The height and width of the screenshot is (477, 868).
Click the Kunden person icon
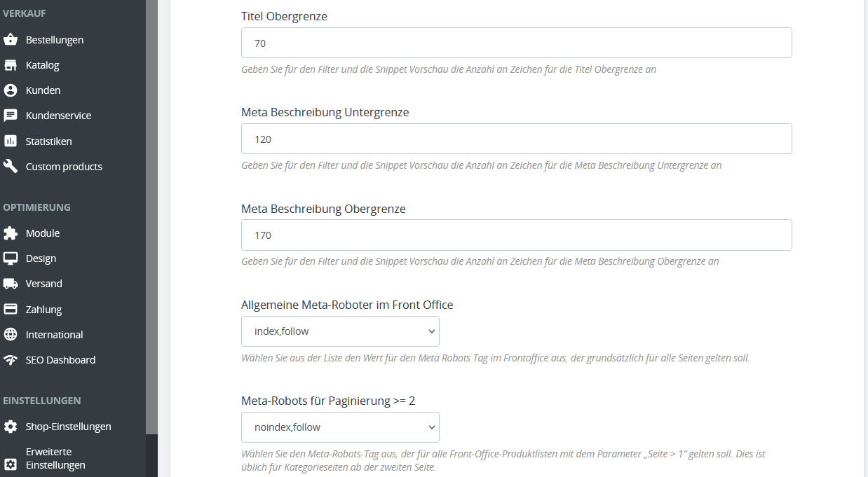(11, 90)
